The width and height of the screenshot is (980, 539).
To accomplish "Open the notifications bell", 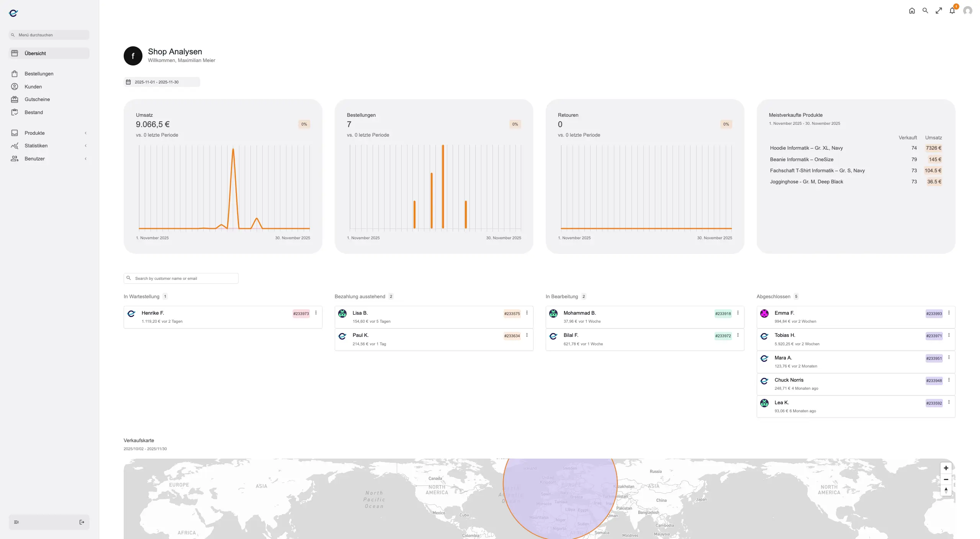I will (952, 11).
